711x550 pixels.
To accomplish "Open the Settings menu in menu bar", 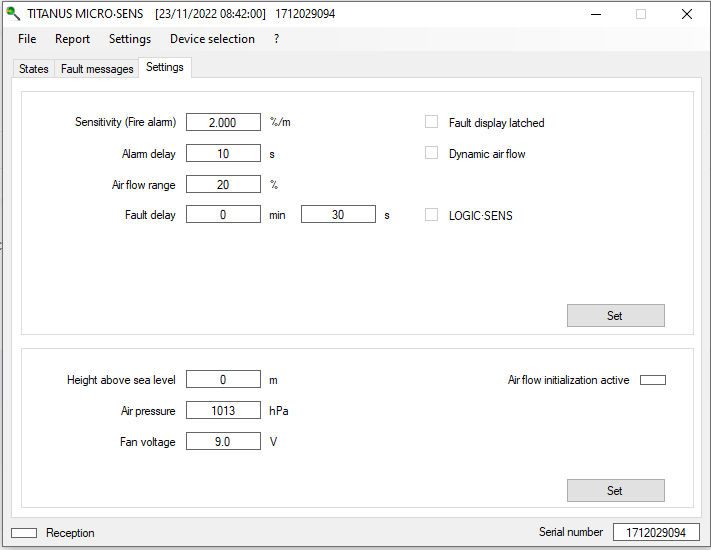I will click(130, 39).
